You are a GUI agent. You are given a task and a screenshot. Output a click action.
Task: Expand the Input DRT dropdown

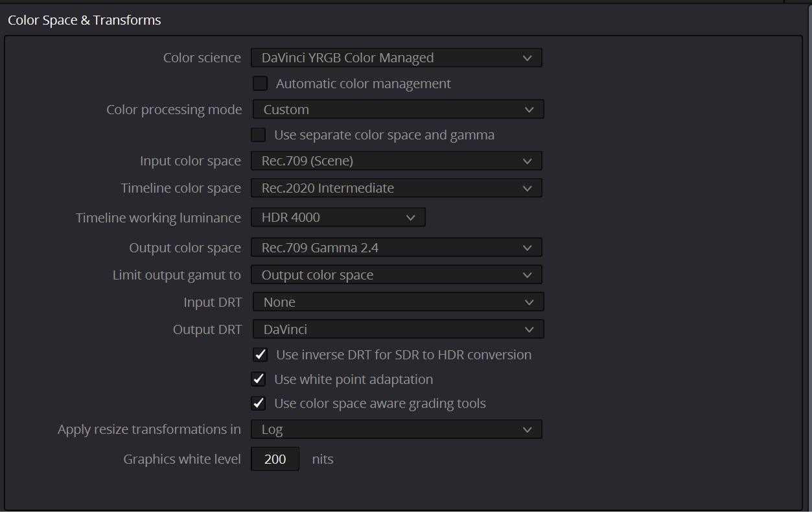pyautogui.click(x=398, y=302)
